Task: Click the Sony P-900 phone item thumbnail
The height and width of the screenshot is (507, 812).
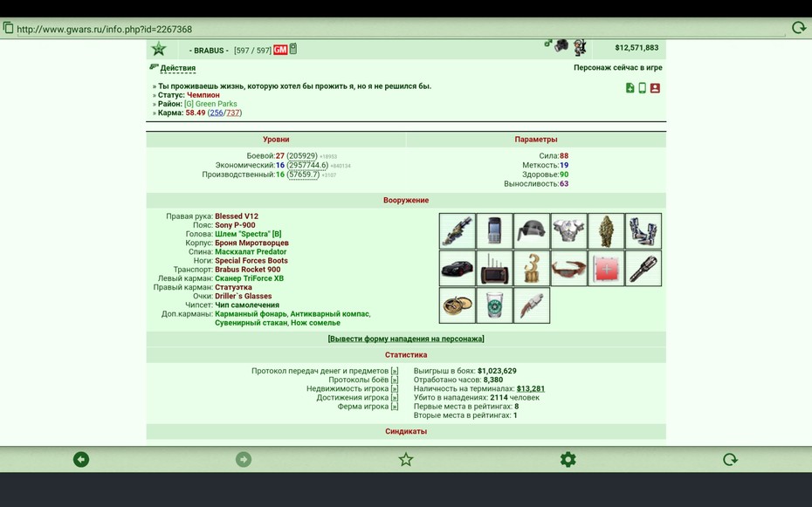Action: (494, 231)
